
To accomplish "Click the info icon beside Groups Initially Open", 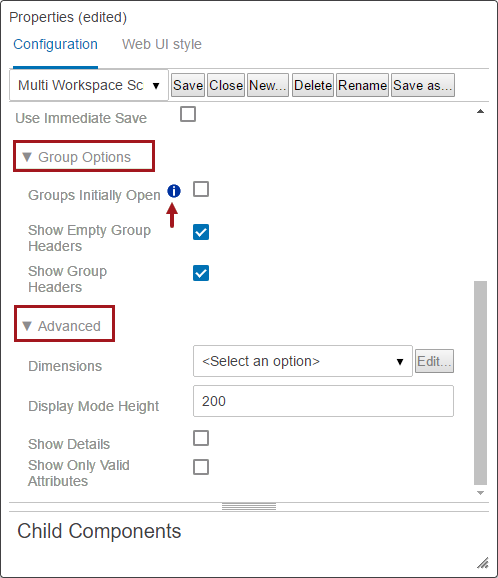I will click(174, 191).
